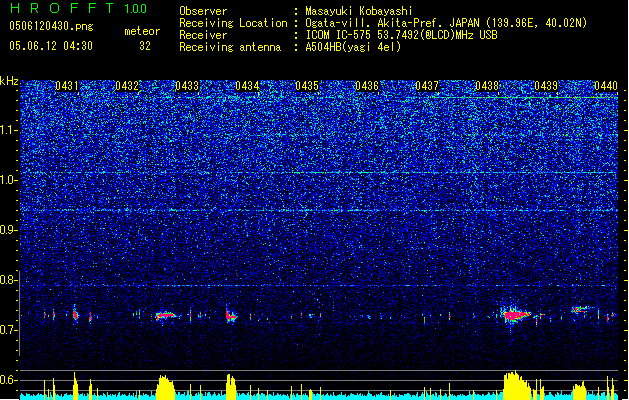
Task: Click the 0439 time marker
Action: 546,86
